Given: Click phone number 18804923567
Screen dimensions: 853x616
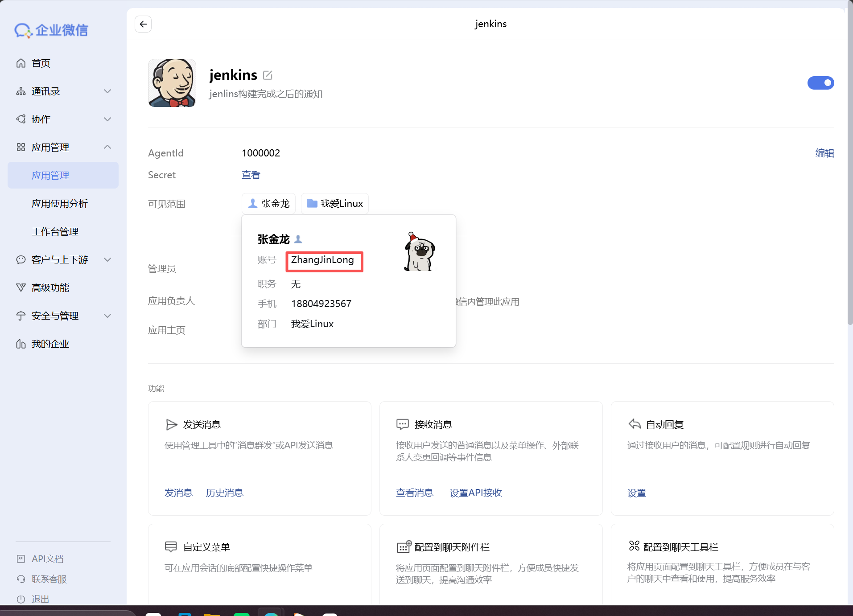Looking at the screenshot, I should (x=321, y=304).
